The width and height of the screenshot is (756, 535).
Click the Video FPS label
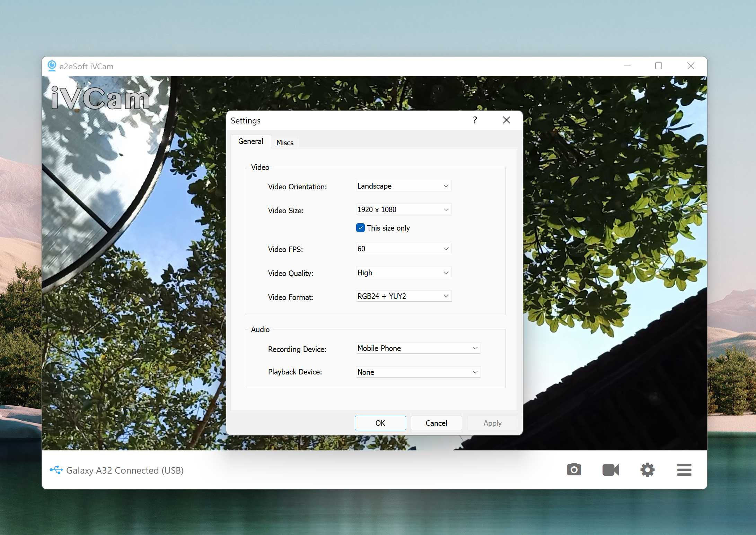point(285,249)
